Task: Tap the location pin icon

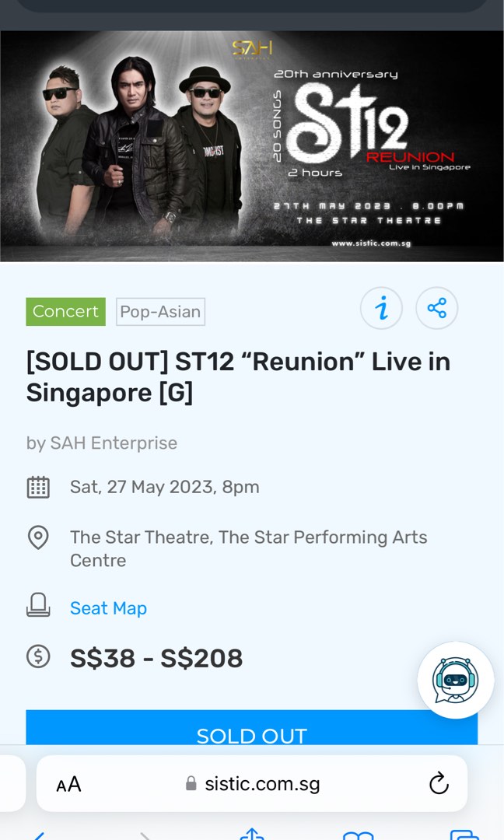Action: pyautogui.click(x=38, y=537)
